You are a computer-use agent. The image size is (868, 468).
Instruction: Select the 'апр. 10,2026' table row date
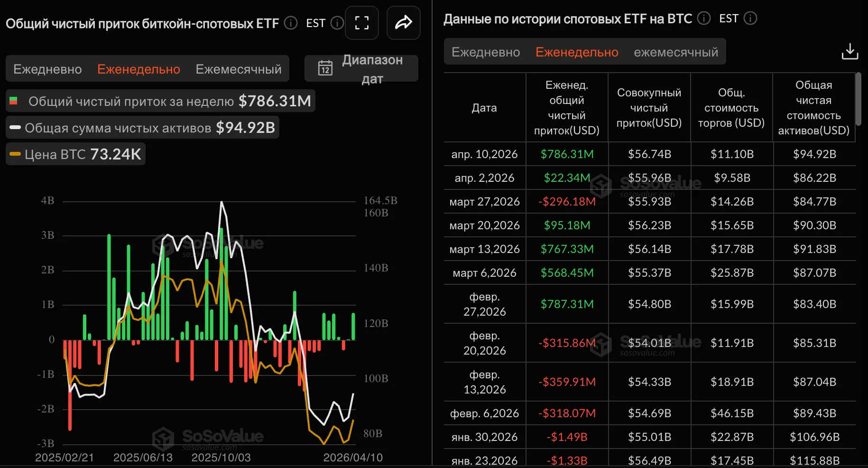[484, 154]
